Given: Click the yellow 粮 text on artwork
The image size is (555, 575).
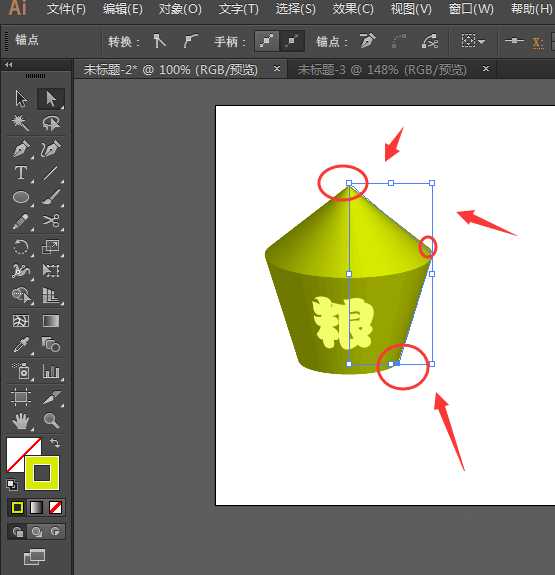Looking at the screenshot, I should point(343,323).
